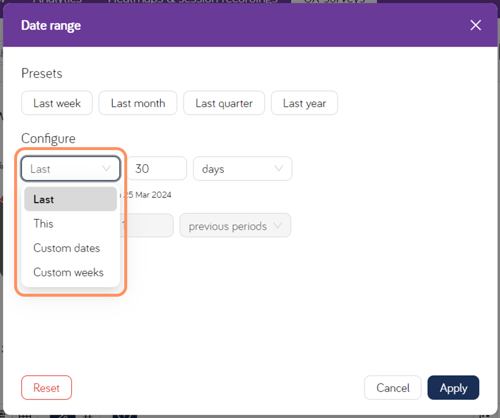Viewport: 500px width, 418px height.
Task: Collapse the Last range-type dropdown
Action: point(71,169)
